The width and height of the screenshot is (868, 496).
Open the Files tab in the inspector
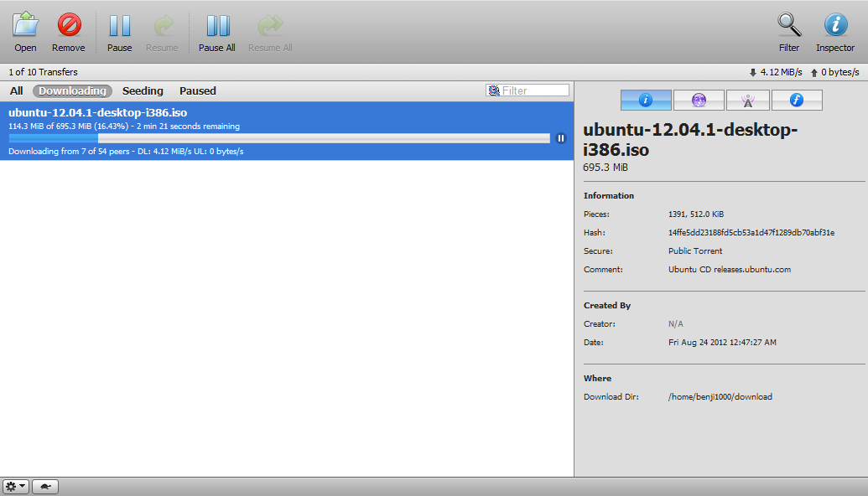pos(797,100)
